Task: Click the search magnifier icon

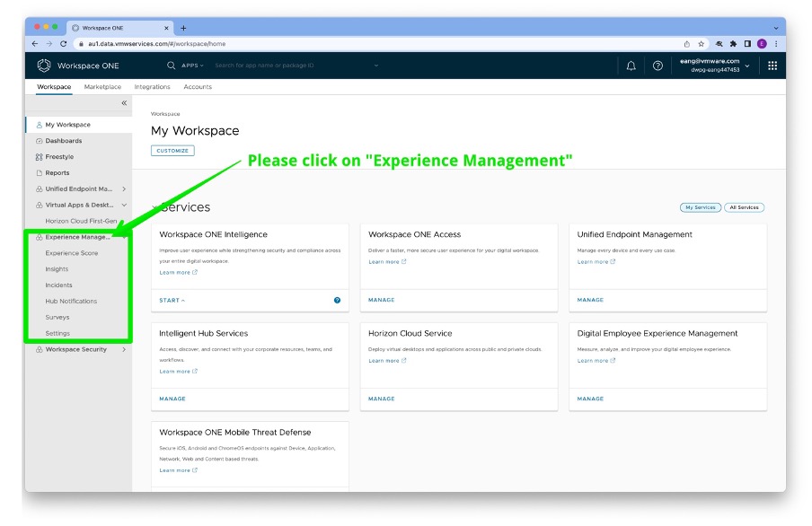Action: (x=171, y=66)
